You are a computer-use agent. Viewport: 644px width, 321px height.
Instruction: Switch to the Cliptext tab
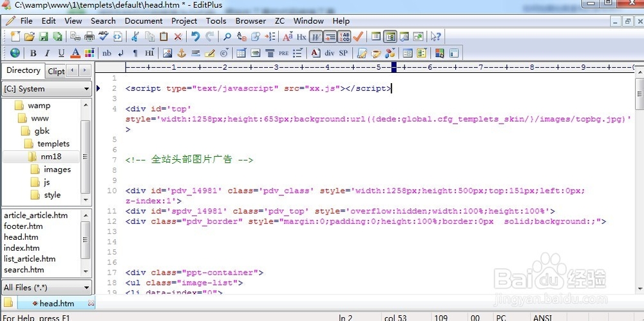(x=56, y=71)
